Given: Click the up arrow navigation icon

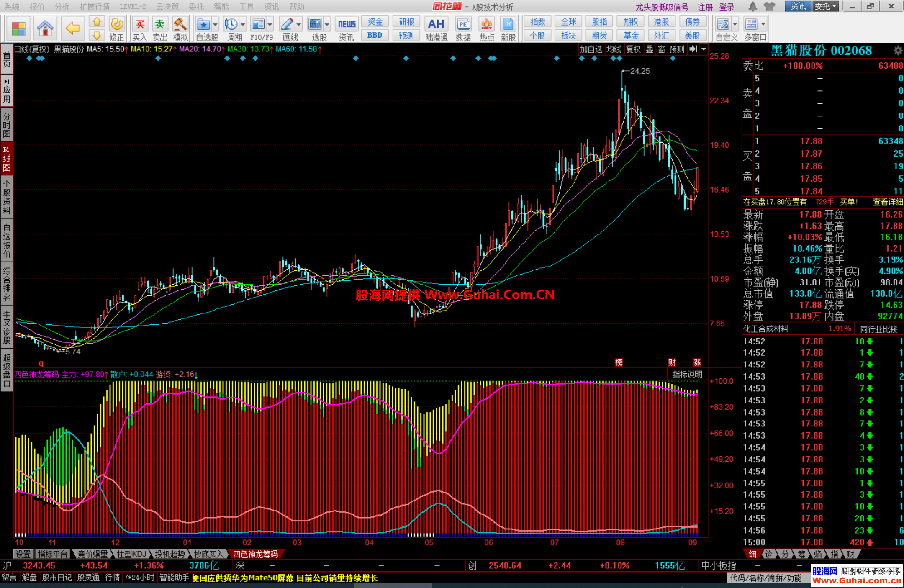Looking at the screenshot, I should tap(97, 22).
